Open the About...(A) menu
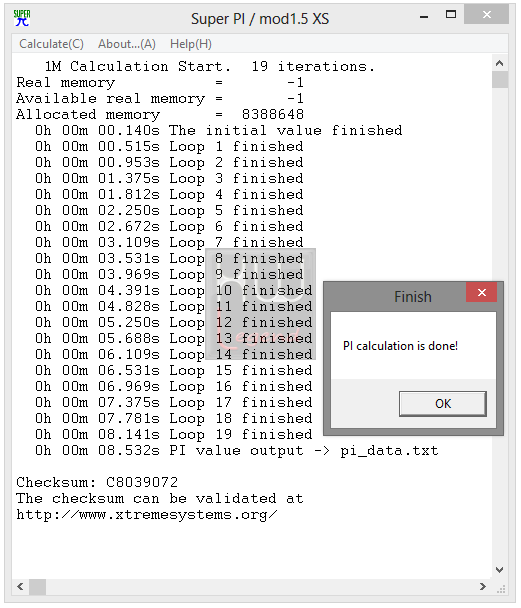521x608 pixels. click(x=127, y=44)
